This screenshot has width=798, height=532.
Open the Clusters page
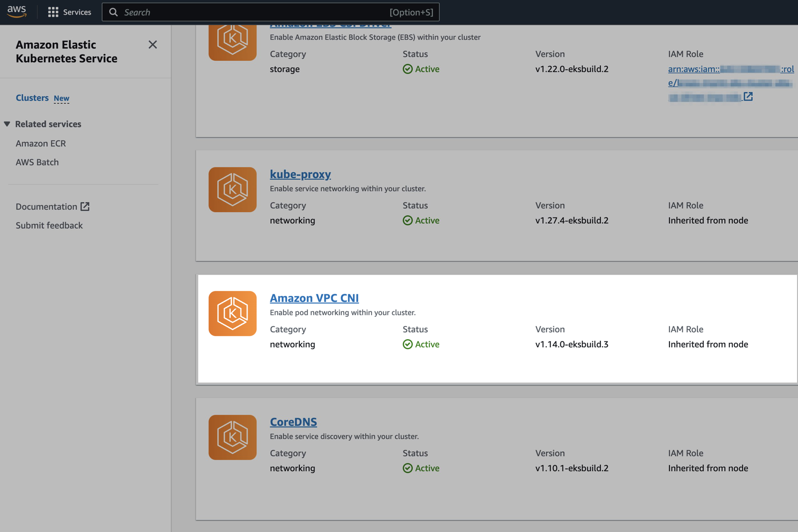32,98
